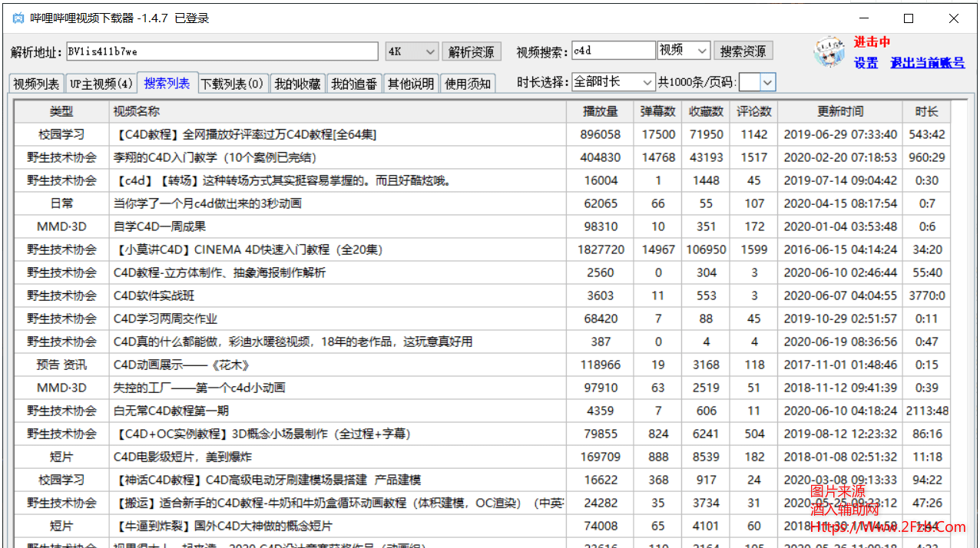Viewport: 980px width, 548px height.
Task: Click the Bilibili app icon in title bar
Action: click(x=18, y=18)
